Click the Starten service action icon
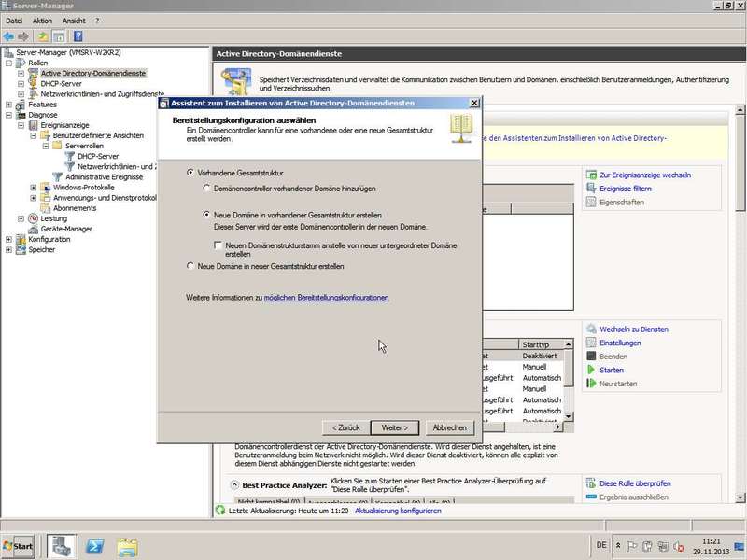This screenshot has width=747, height=560. pos(592,370)
